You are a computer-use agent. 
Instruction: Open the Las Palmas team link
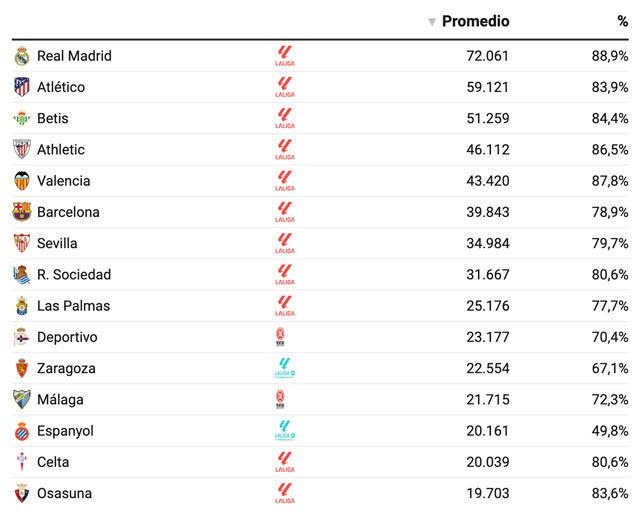pos(73,306)
